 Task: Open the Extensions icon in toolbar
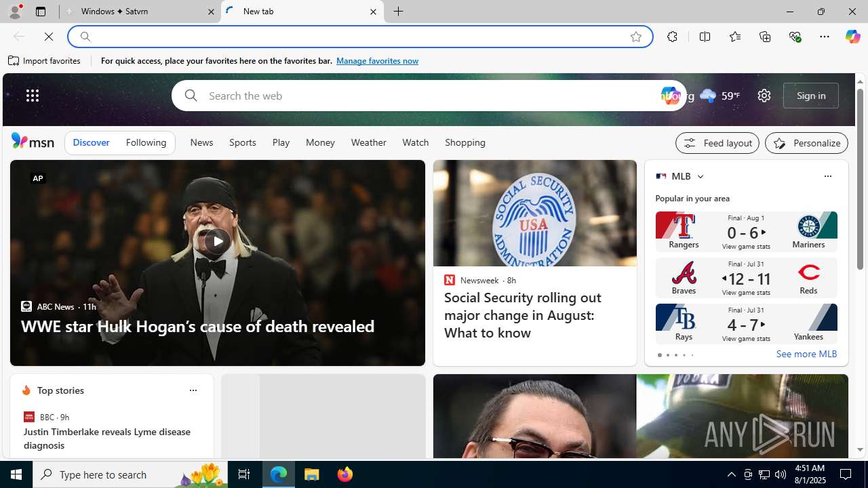tap(672, 37)
